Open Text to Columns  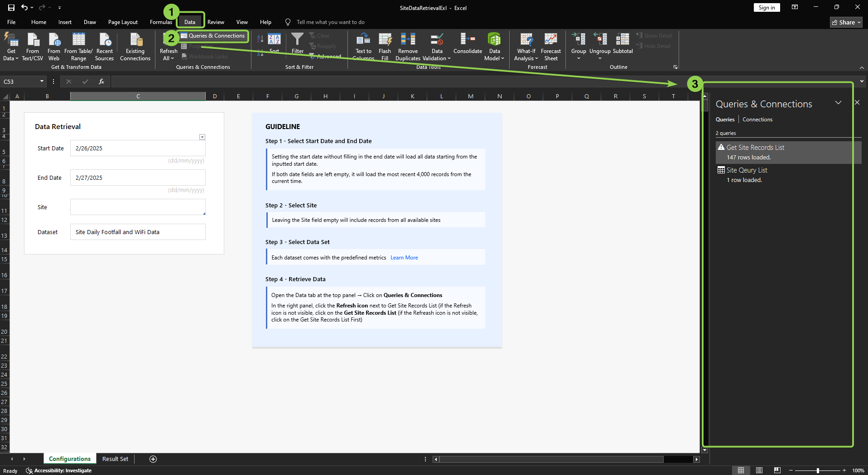tap(363, 47)
